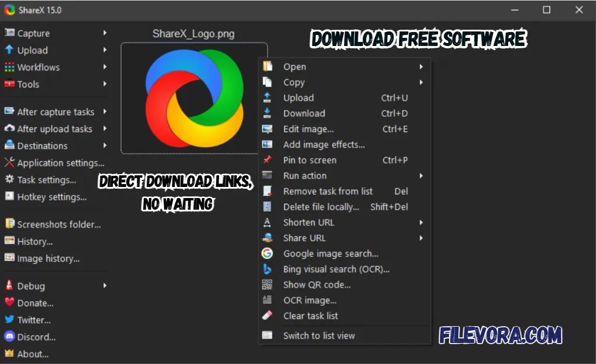Click the Donate heart icon
Viewport: 596px width, 364px height.
click(x=9, y=302)
